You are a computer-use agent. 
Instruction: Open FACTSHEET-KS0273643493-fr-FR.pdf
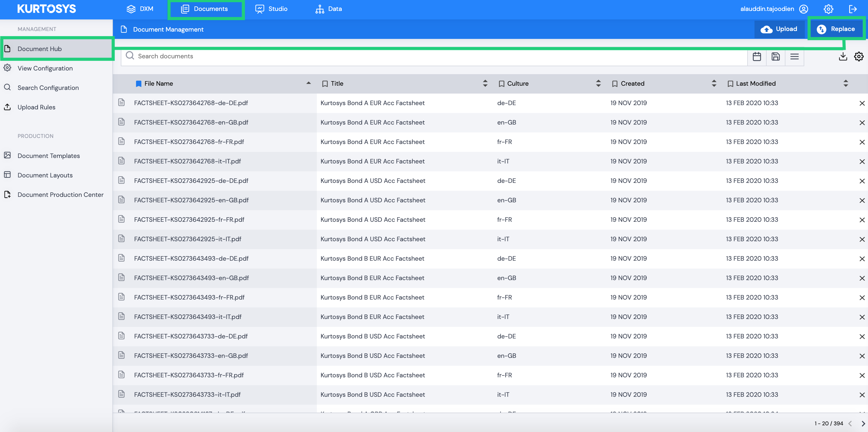pyautogui.click(x=189, y=297)
